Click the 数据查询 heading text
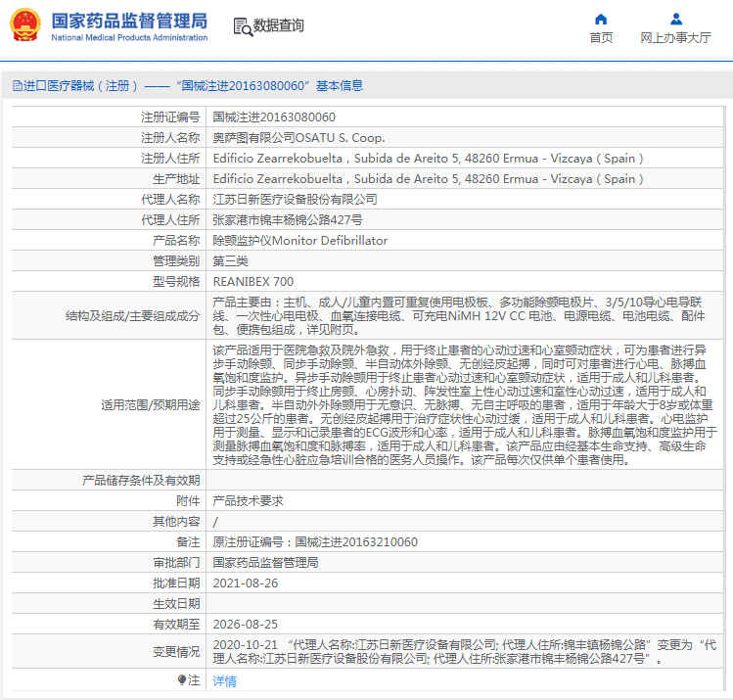The width and height of the screenshot is (733, 700). click(x=278, y=26)
